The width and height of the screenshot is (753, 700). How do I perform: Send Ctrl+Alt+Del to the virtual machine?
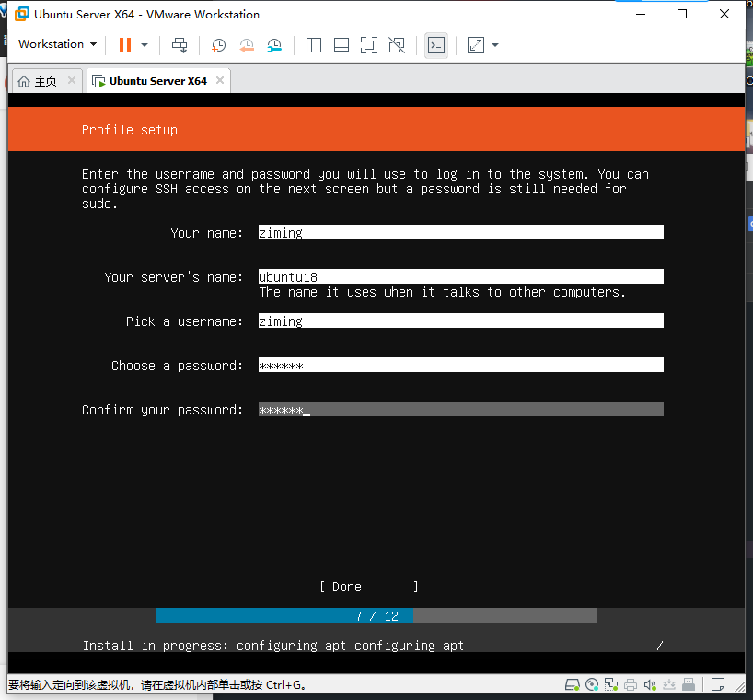180,45
